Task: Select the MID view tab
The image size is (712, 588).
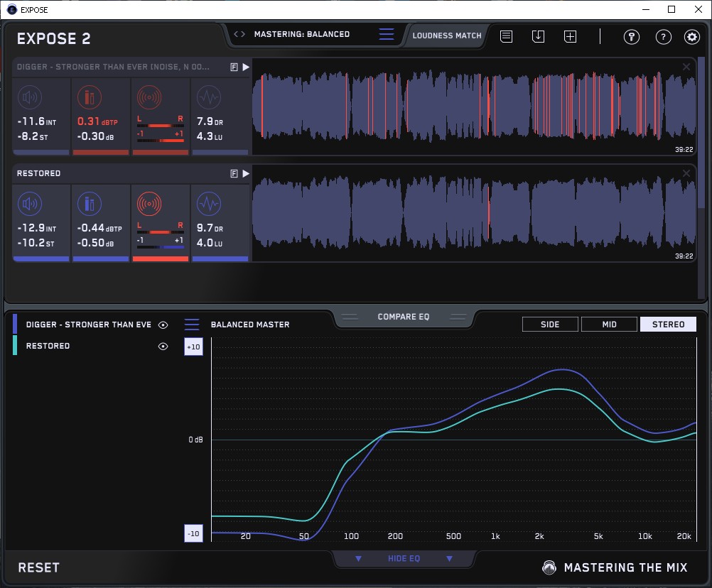Action: [609, 325]
